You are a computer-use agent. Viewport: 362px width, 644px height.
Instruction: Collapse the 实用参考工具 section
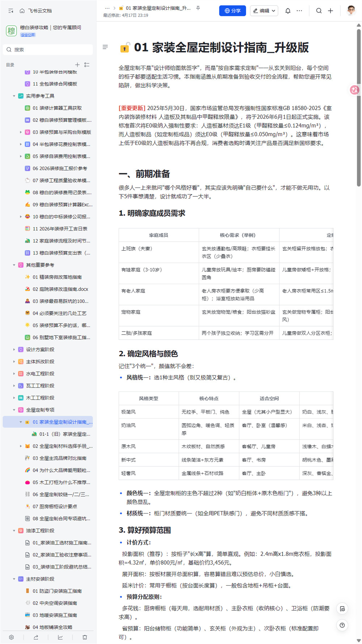pos(14,96)
